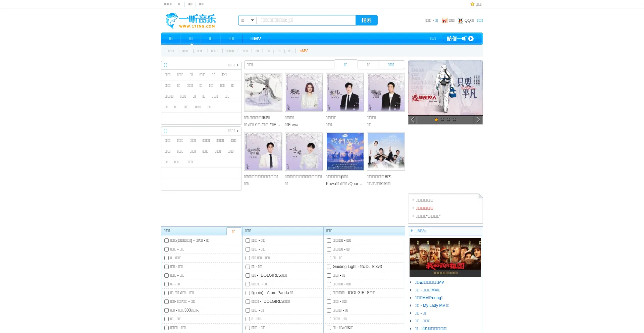Screen dimensions: 644x333
Task: Open the MV link starting with 2019
Action: tap(431, 329)
